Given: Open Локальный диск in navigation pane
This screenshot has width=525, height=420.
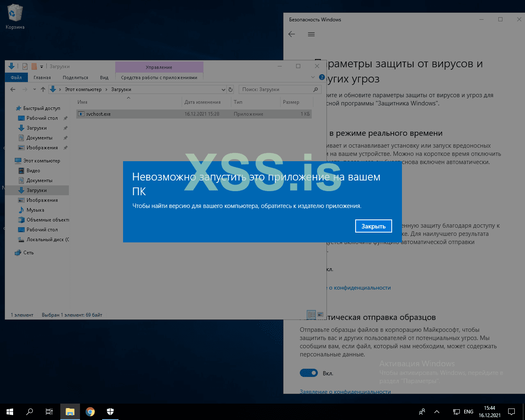Looking at the screenshot, I should (x=43, y=240).
